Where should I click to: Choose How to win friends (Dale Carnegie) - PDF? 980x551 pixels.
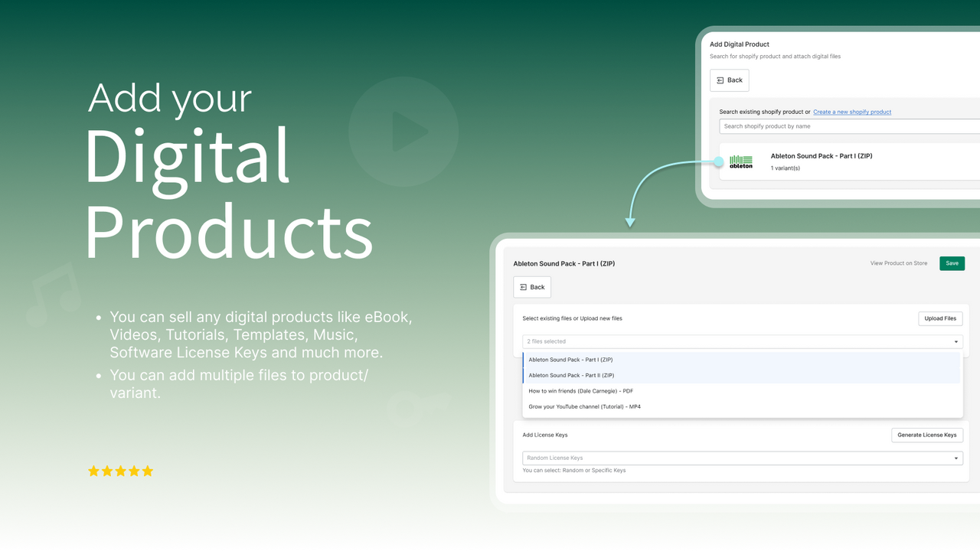click(742, 391)
